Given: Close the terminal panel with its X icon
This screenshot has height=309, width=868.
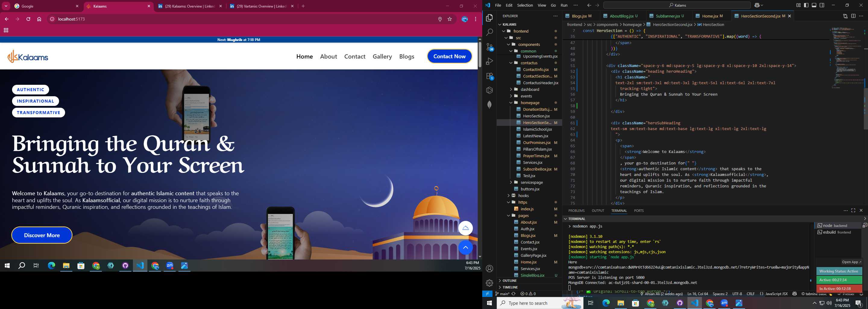Looking at the screenshot, I should [861, 211].
